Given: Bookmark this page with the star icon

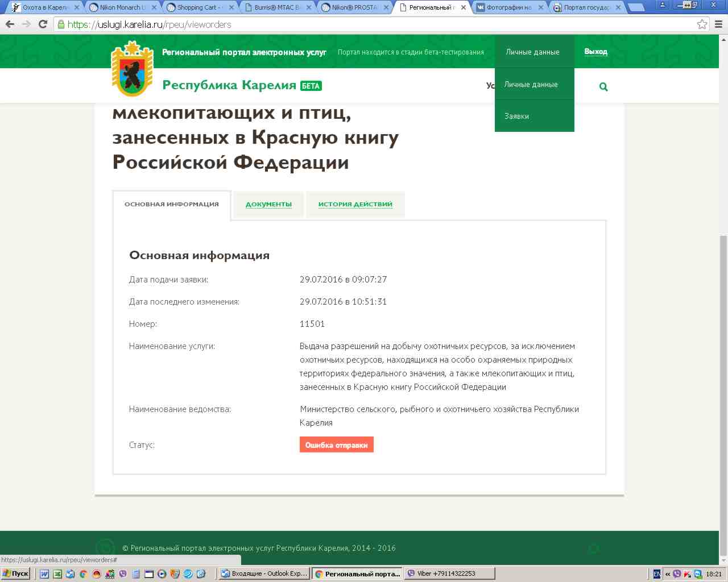Looking at the screenshot, I should (x=702, y=24).
